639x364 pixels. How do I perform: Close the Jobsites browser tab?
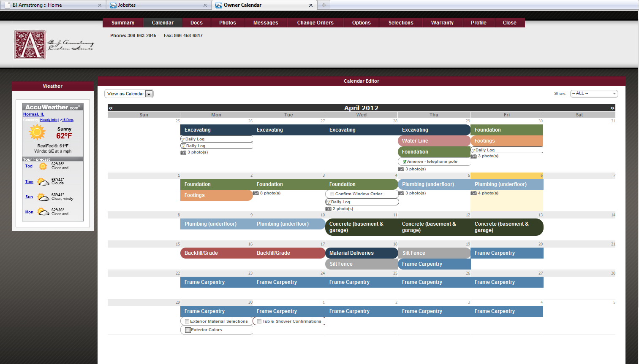[205, 5]
